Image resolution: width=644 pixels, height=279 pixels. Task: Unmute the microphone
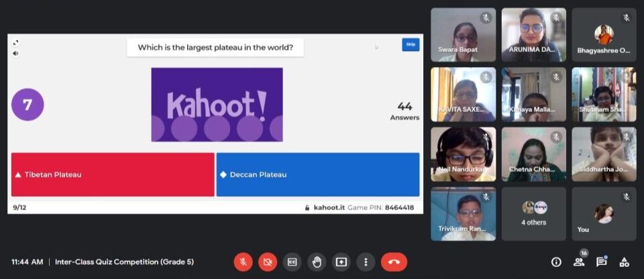244,262
